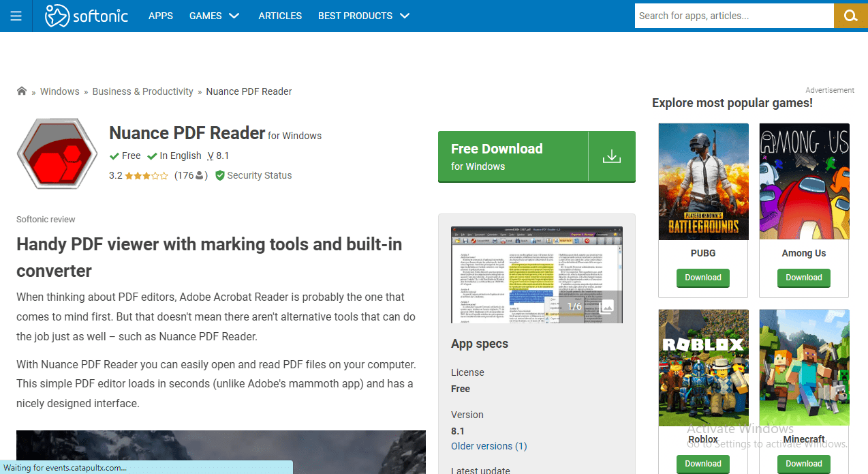Click the video preview below the review
The height and width of the screenshot is (474, 868).
[x=221, y=451]
